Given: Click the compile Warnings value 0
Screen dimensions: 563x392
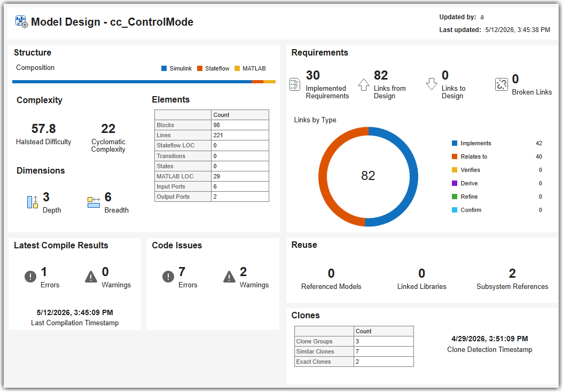Looking at the screenshot, I should pos(105,272).
